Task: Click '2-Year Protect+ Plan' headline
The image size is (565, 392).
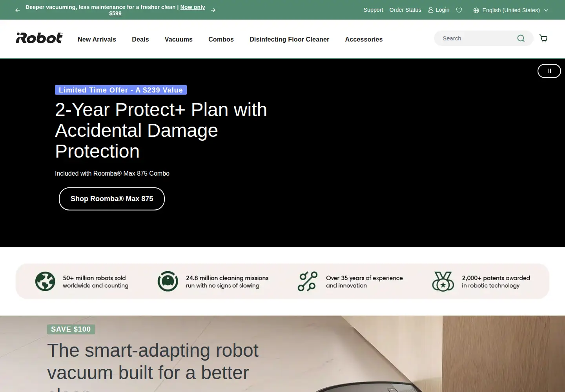Action: click(x=161, y=130)
